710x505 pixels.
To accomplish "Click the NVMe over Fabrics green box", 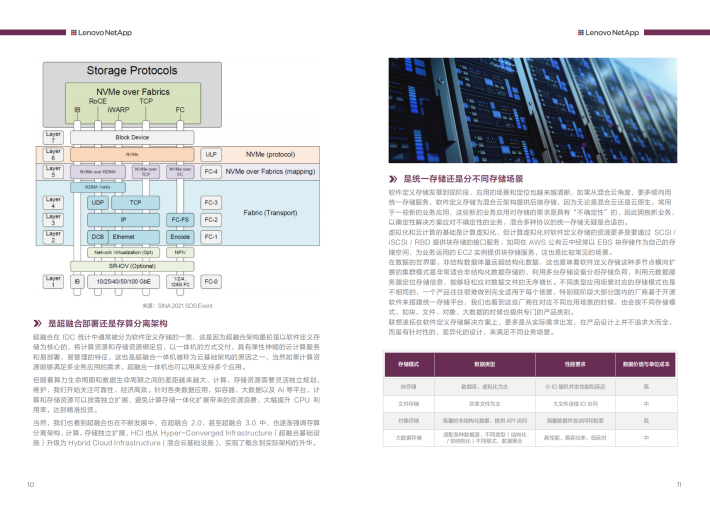I will click(x=132, y=90).
